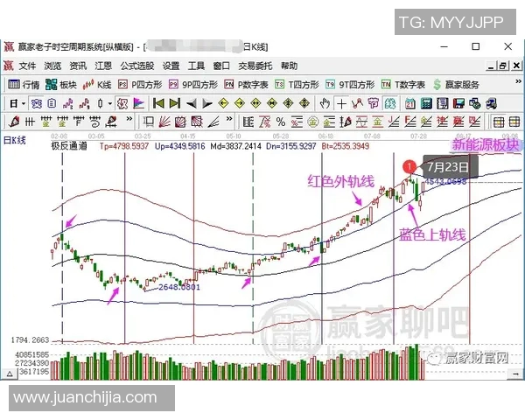525x420 pixels.
Task: Open the 公式选股 menu
Action: 137,66
